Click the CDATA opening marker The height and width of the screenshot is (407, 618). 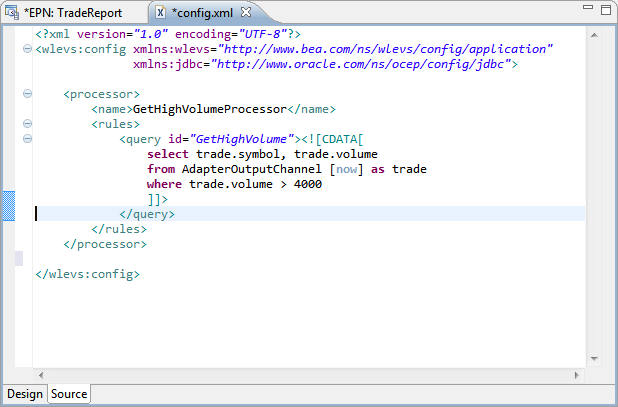click(332, 139)
